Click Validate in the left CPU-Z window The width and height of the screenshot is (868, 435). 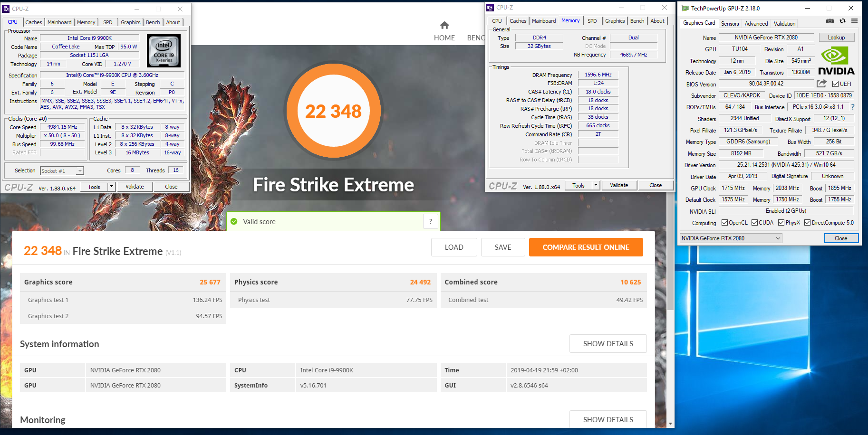(x=135, y=187)
